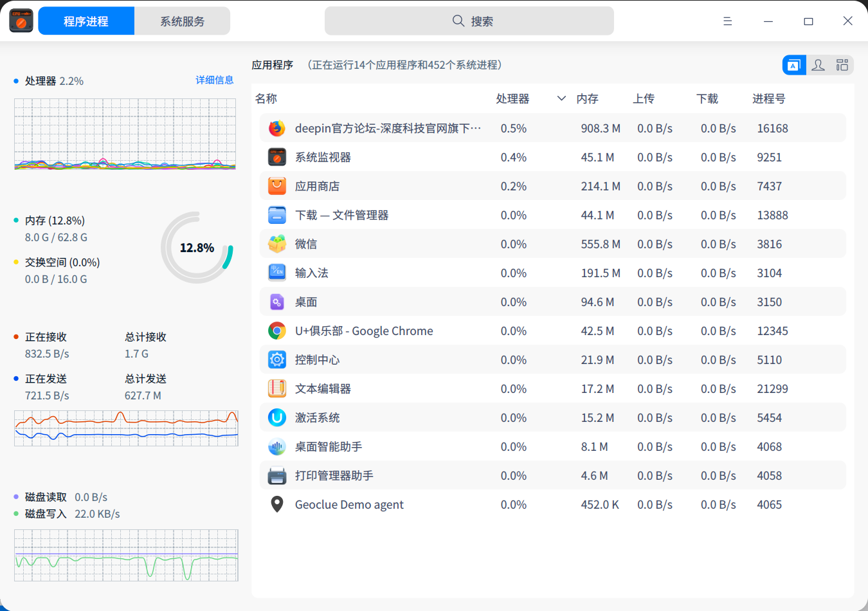This screenshot has width=868, height=611.
Task: Click the file manager icon beside 下载
Action: (276, 215)
